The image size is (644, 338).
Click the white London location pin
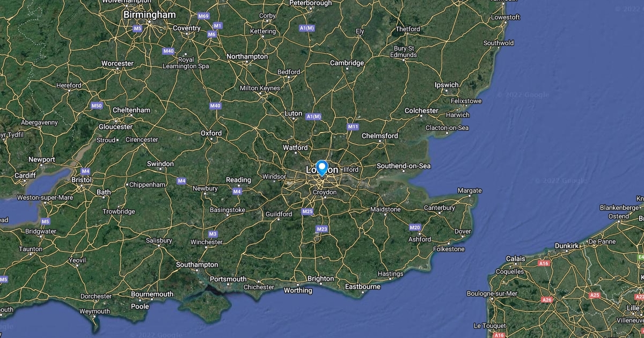322,168
